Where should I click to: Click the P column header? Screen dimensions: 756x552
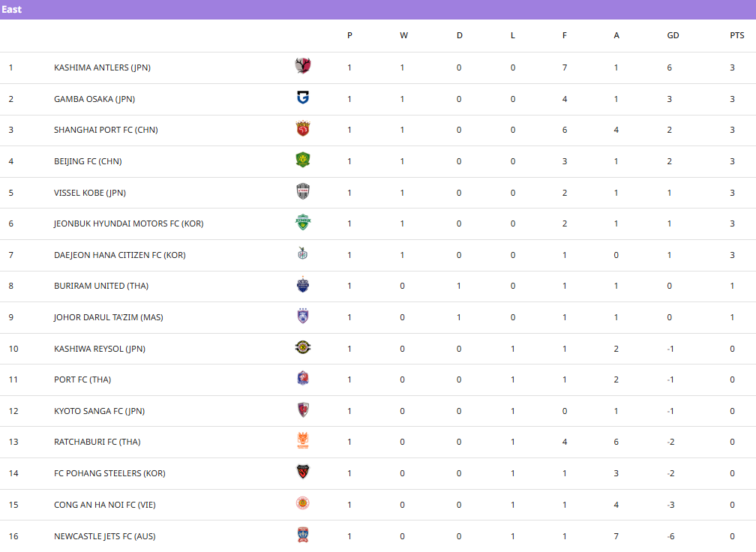[x=349, y=35]
